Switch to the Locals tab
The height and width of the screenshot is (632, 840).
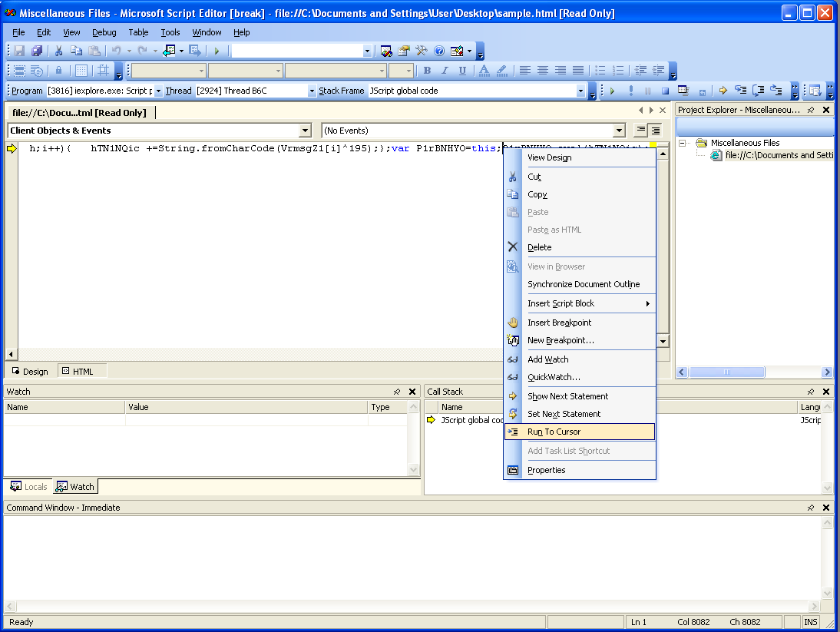28,487
